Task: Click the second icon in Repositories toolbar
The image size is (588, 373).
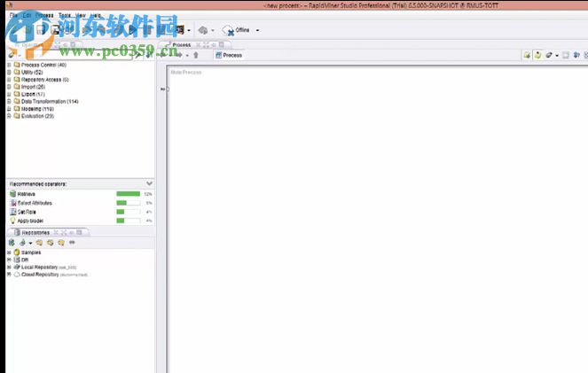Action: click(22, 243)
